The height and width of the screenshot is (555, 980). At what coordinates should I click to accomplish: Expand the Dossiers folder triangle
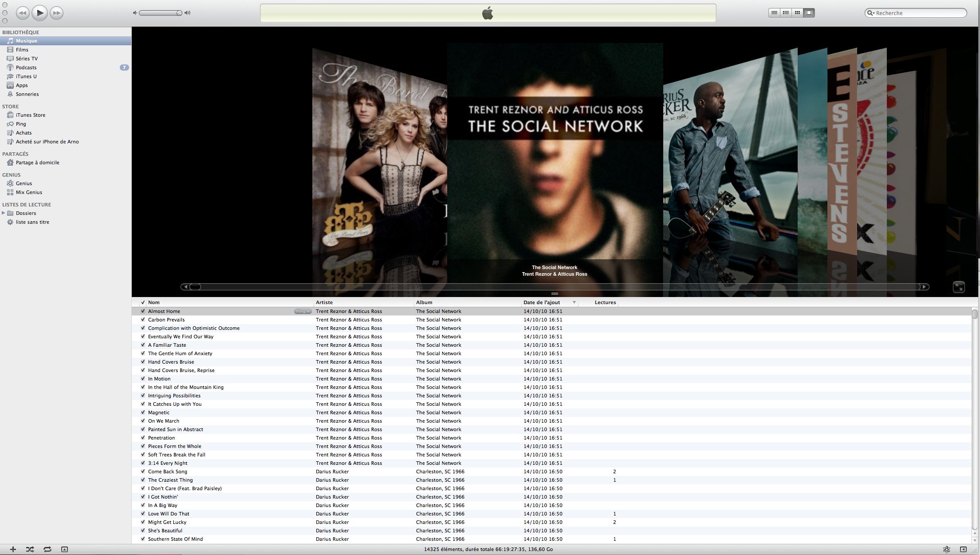click(4, 213)
